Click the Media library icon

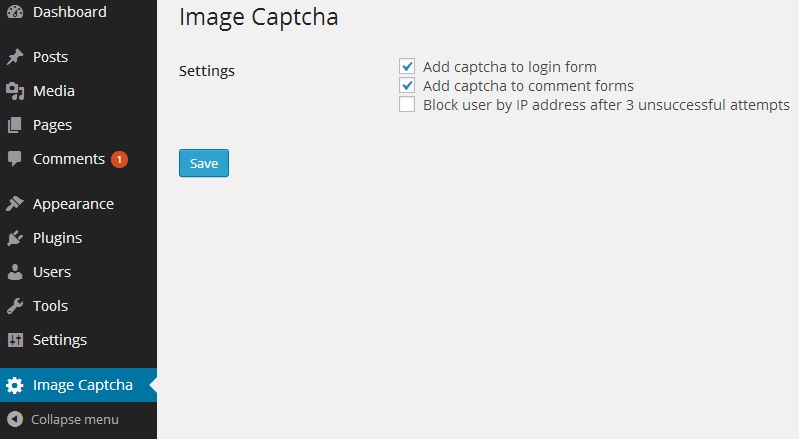coord(15,91)
